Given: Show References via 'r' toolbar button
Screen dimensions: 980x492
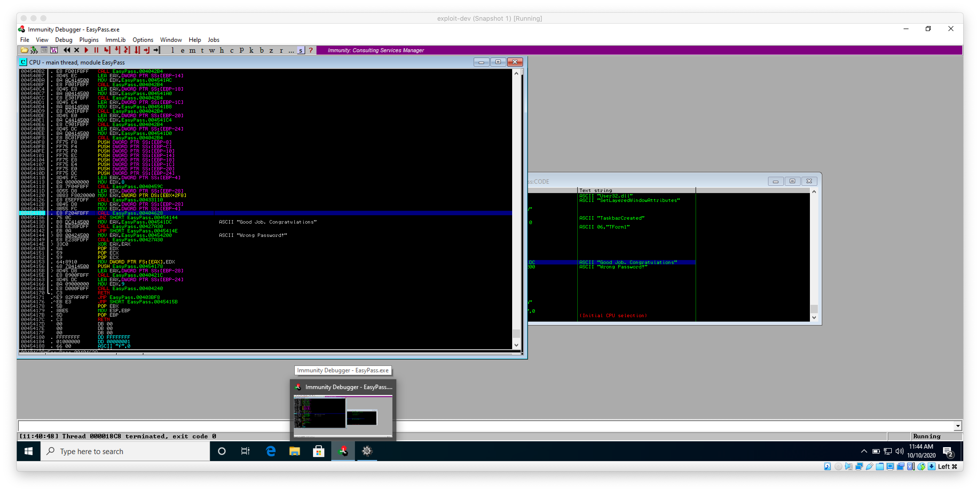Looking at the screenshot, I should (x=281, y=50).
